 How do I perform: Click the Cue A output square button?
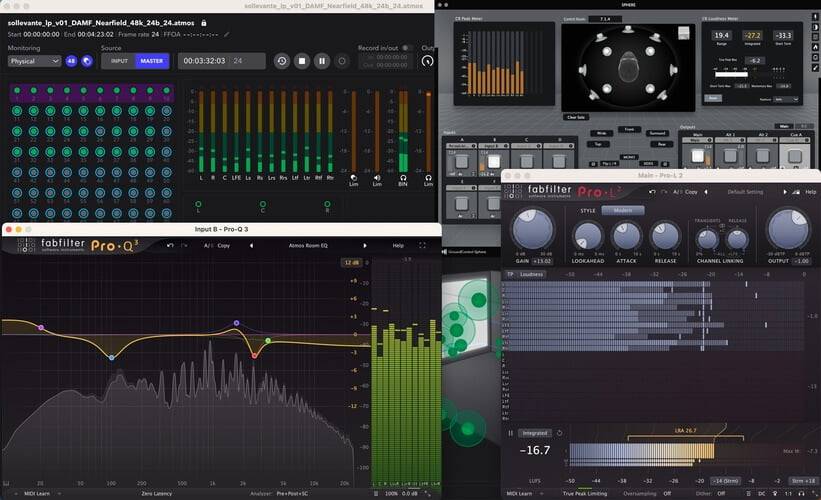point(795,155)
